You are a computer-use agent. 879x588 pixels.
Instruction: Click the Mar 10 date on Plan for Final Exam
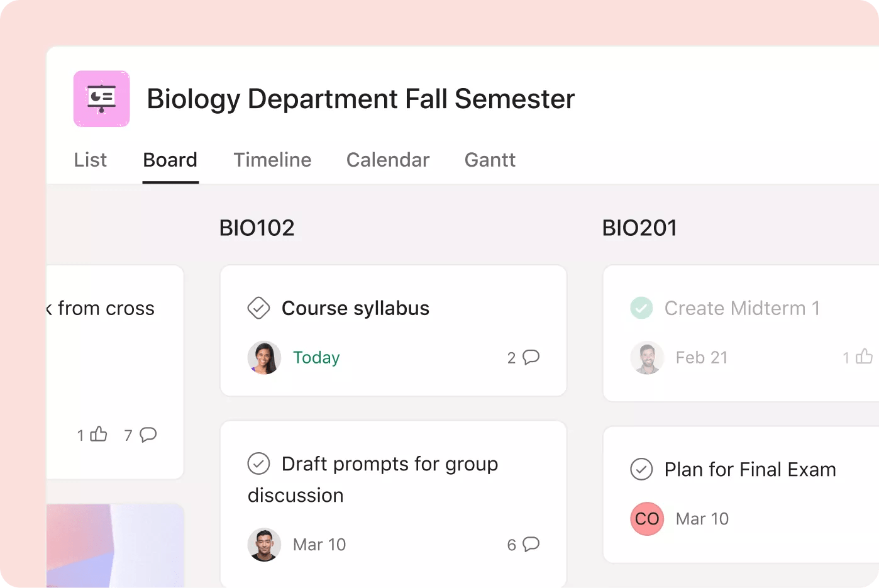point(702,519)
